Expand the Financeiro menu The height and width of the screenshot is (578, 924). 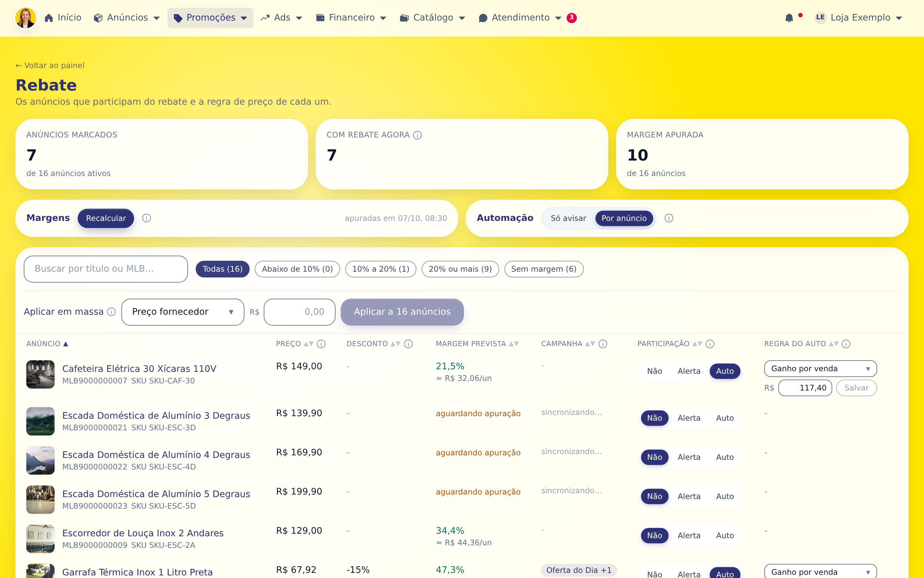pos(351,18)
